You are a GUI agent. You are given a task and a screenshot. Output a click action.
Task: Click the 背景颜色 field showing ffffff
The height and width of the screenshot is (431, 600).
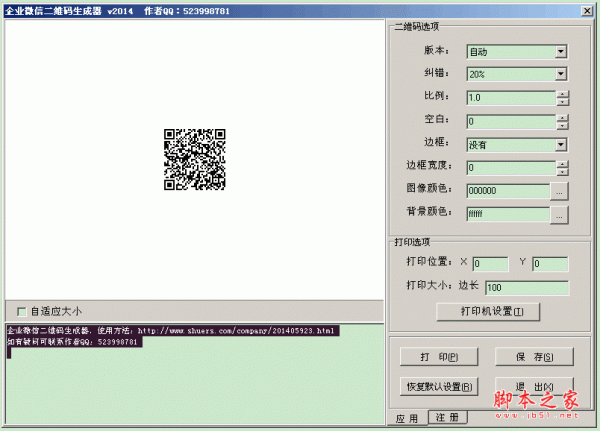[x=508, y=214]
